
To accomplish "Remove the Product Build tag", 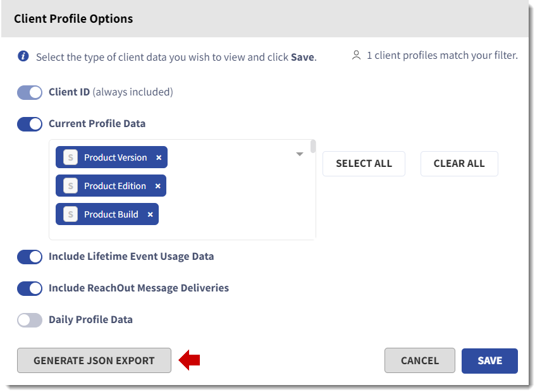I will pos(150,214).
